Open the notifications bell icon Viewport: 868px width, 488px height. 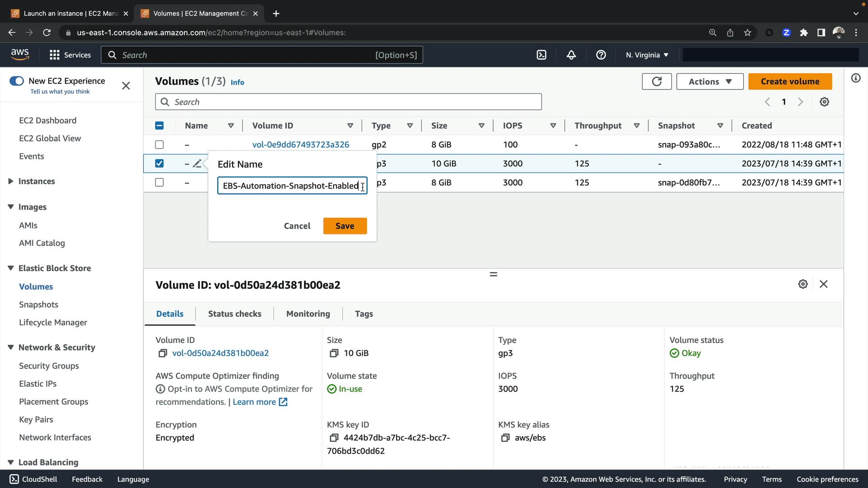click(x=571, y=55)
